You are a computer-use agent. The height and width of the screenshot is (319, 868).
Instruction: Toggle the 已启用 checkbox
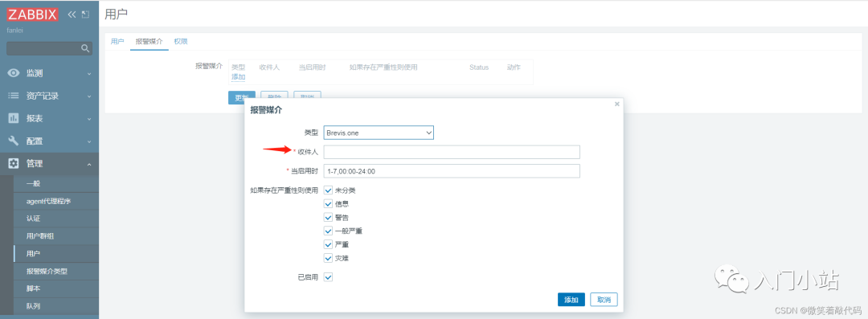[328, 277]
